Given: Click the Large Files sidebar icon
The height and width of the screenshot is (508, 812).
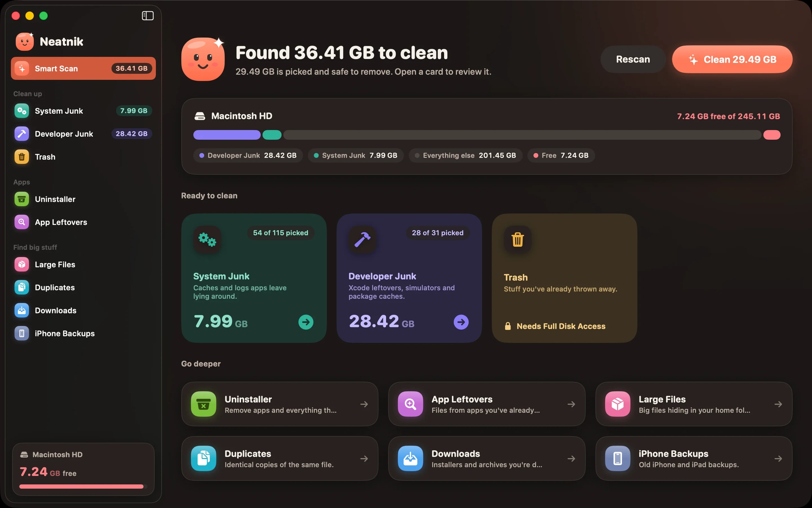Looking at the screenshot, I should [x=22, y=264].
